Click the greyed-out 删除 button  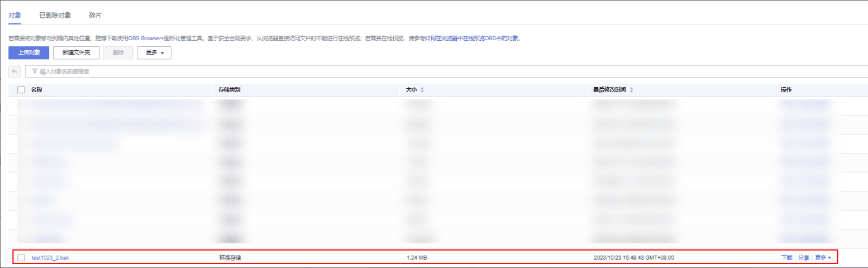click(118, 52)
